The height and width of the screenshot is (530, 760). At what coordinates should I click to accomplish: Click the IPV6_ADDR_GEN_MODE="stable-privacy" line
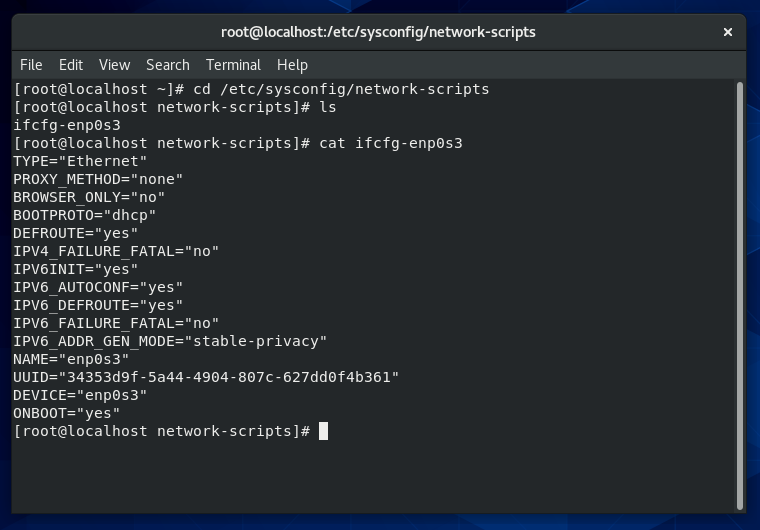(x=170, y=341)
